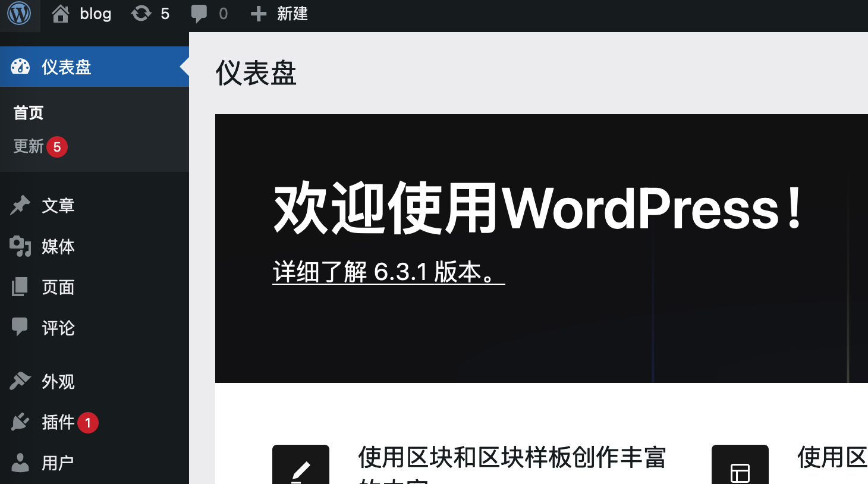
Task: Open the 外观 appearance menu
Action: click(x=58, y=381)
